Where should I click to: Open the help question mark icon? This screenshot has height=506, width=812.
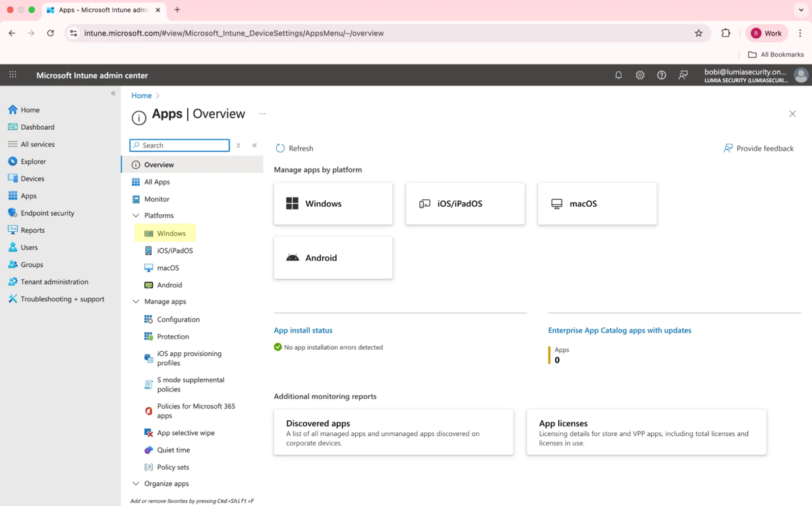(x=662, y=75)
